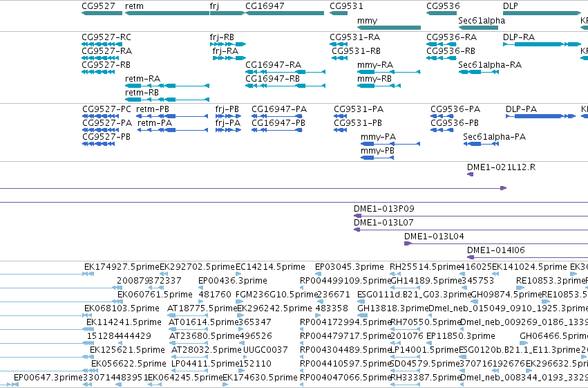Open EST EK125621.5prime
This screenshot has height=388, width=588.
pyautogui.click(x=127, y=350)
